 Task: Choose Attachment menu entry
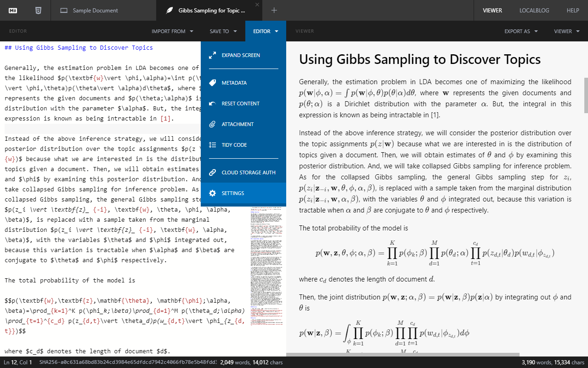[x=243, y=124]
